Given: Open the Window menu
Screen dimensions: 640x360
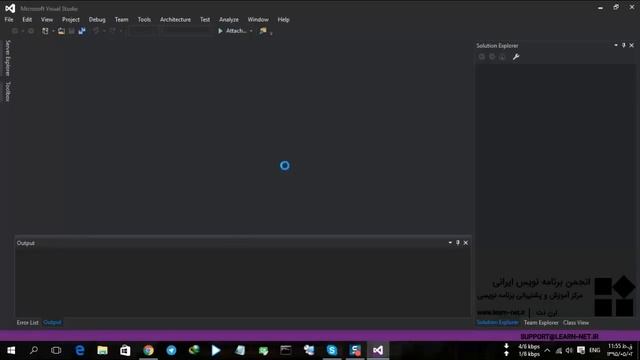Looking at the screenshot, I should [258, 20].
